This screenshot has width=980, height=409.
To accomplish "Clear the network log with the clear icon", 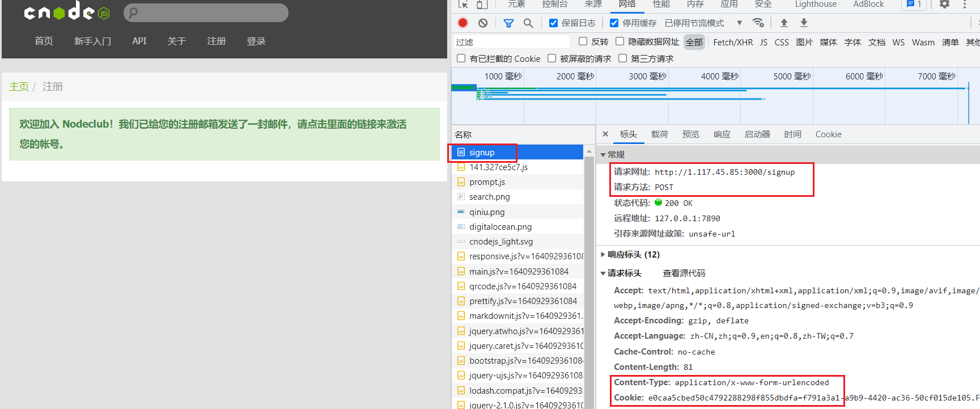I will (x=483, y=23).
